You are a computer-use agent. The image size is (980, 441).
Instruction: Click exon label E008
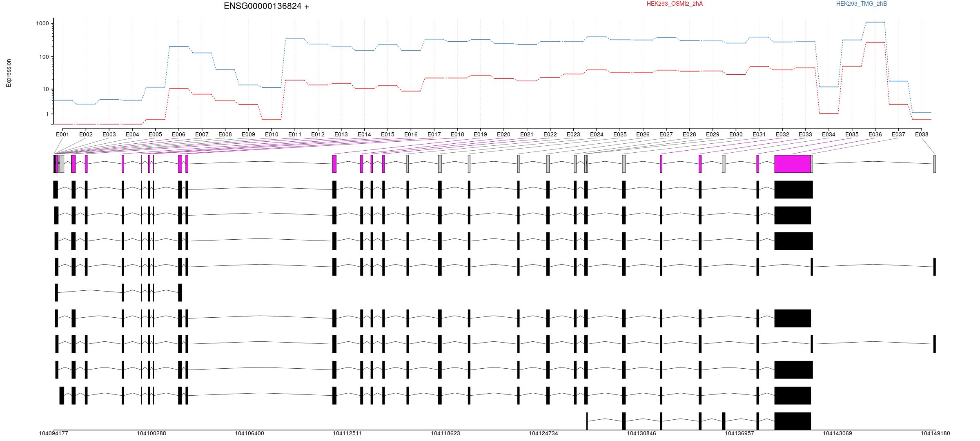click(225, 134)
